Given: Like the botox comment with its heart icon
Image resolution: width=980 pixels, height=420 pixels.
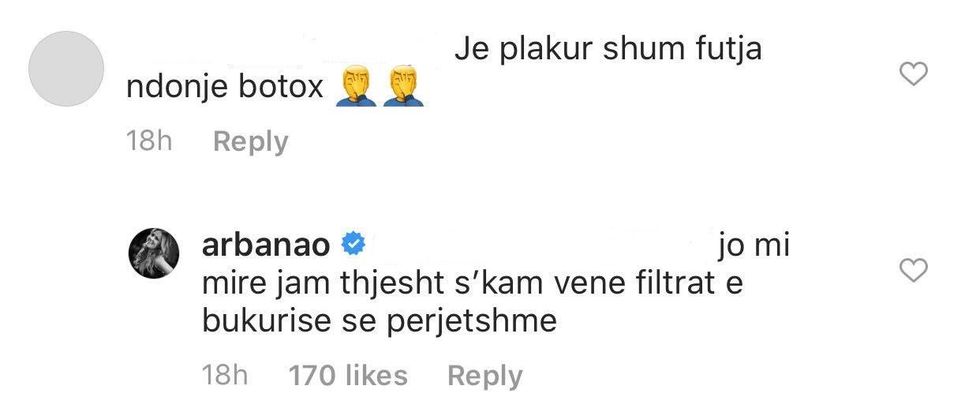Looking at the screenshot, I should pyautogui.click(x=913, y=76).
